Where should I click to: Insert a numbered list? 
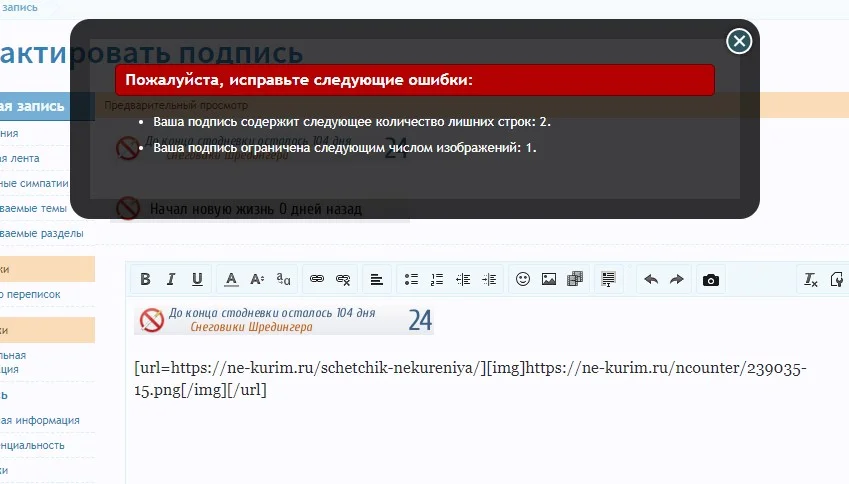pos(437,279)
